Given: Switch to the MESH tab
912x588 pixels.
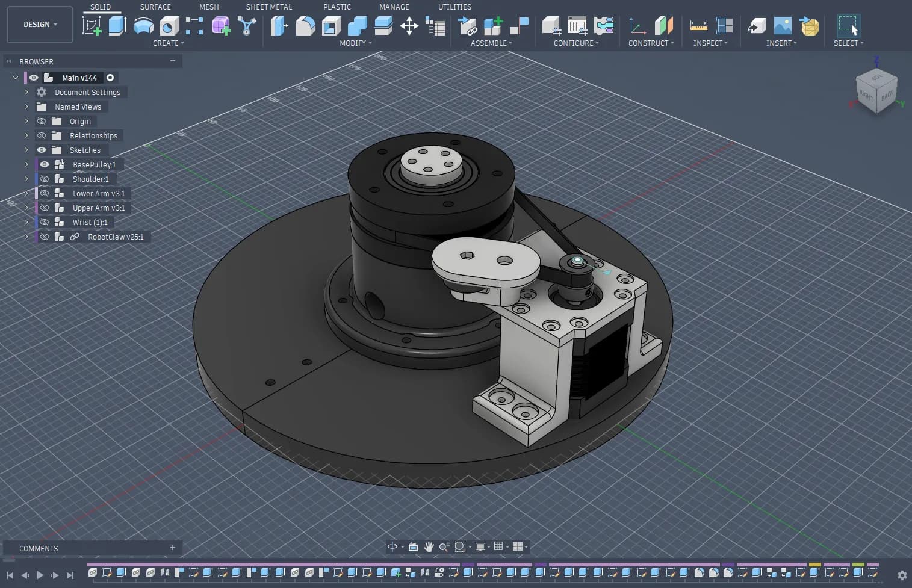Looking at the screenshot, I should [x=209, y=7].
